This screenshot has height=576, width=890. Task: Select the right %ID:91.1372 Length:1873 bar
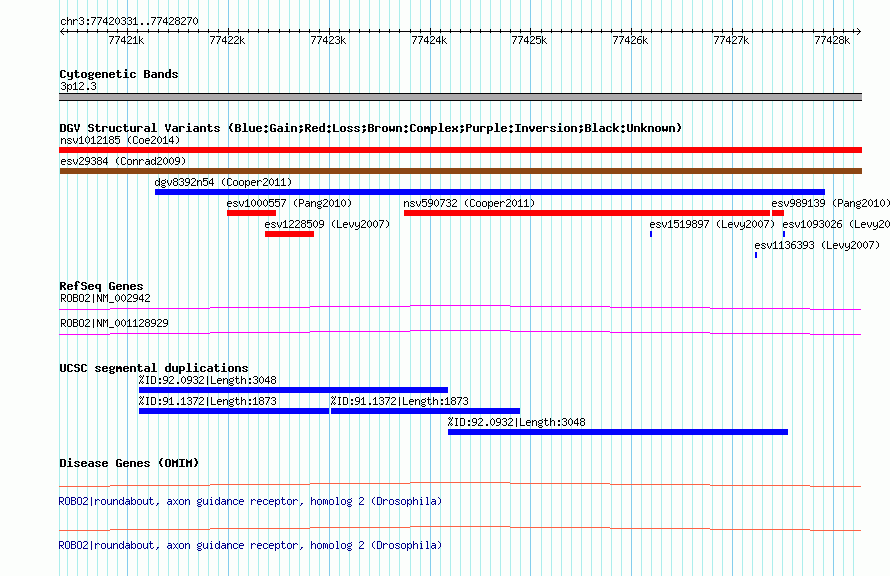pyautogui.click(x=425, y=411)
